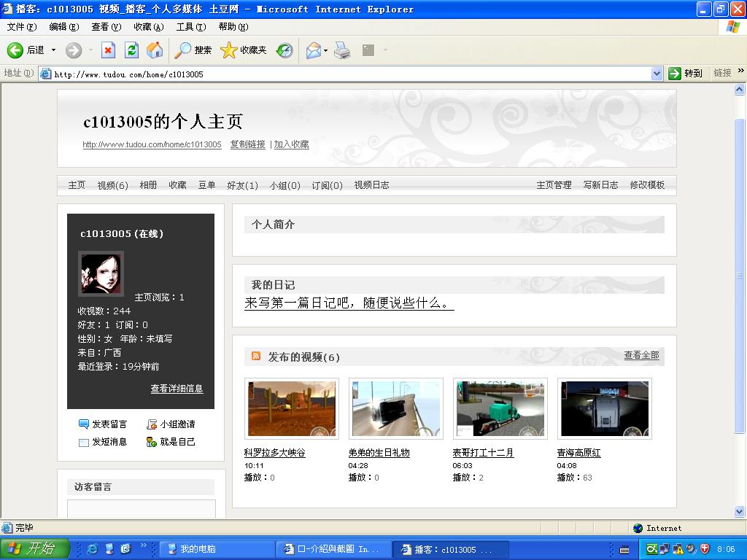747x560 pixels.
Task: Expand the address bar URL dropdown
Action: coord(656,74)
